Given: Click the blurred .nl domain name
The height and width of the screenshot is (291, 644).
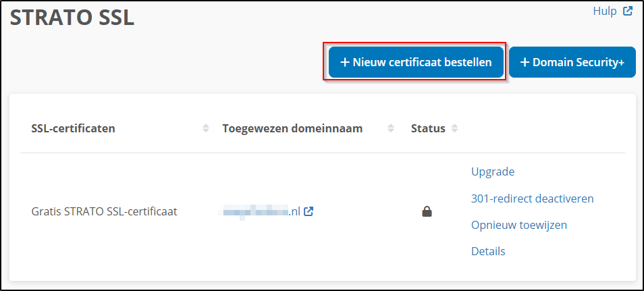Looking at the screenshot, I should (259, 212).
